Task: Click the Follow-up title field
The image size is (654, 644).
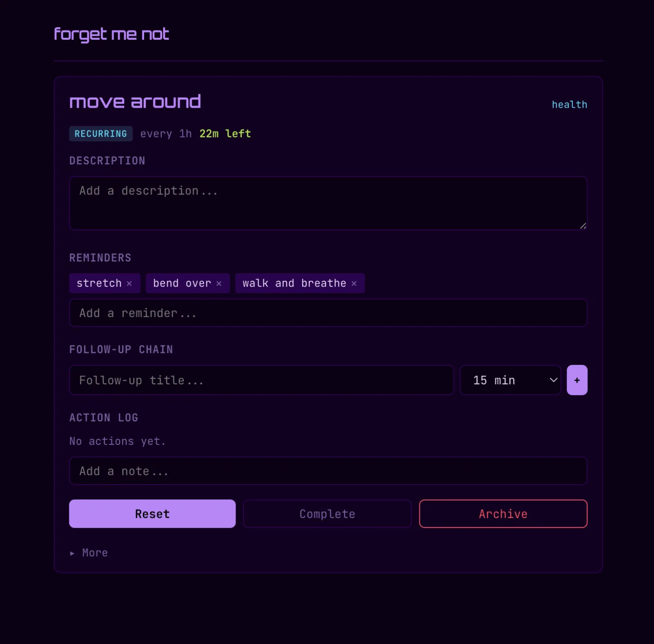Action: [x=262, y=380]
